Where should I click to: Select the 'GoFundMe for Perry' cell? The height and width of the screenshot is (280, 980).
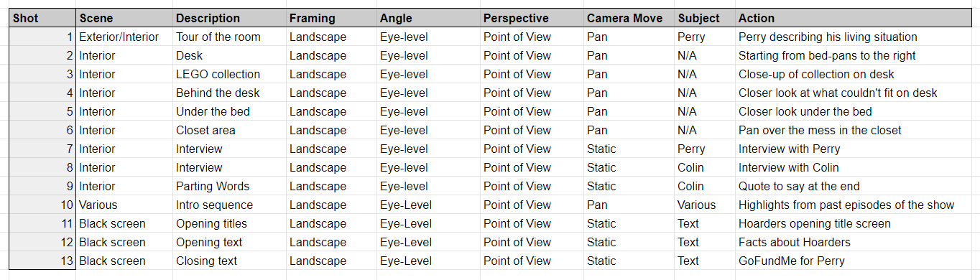pos(858,261)
